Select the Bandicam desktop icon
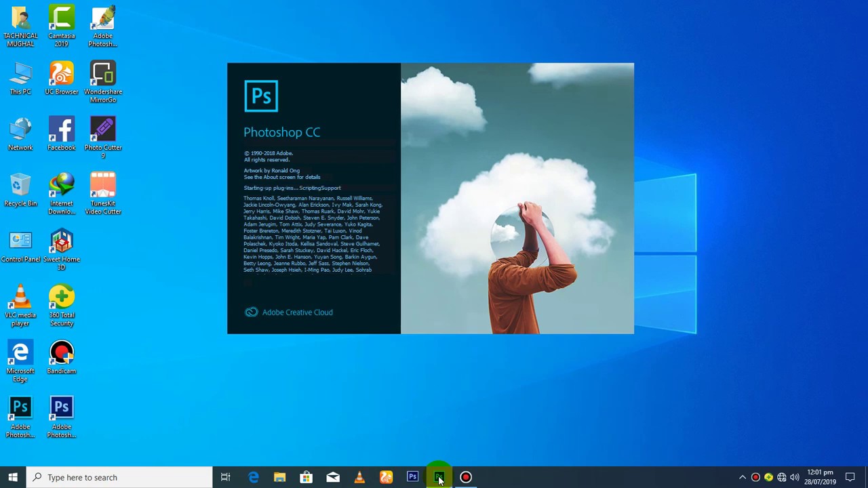 [x=62, y=358]
